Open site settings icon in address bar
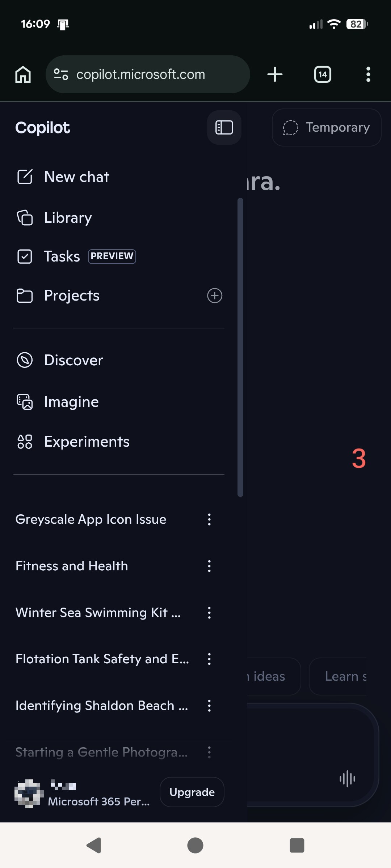 point(61,75)
